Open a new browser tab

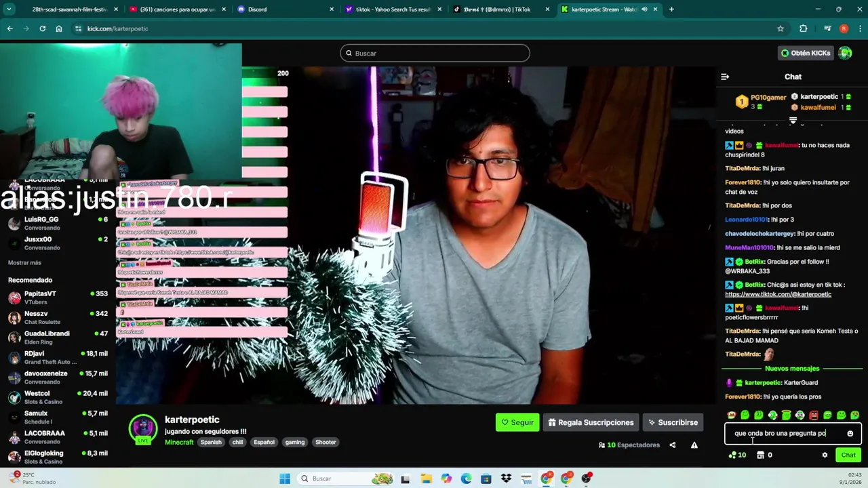(671, 9)
